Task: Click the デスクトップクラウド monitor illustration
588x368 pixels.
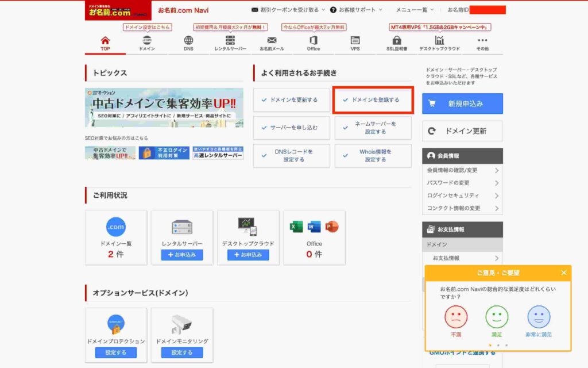Action: click(248, 227)
